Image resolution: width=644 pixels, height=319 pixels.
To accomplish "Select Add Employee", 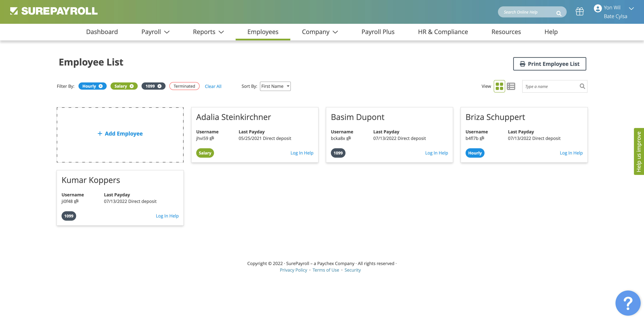I will [120, 134].
